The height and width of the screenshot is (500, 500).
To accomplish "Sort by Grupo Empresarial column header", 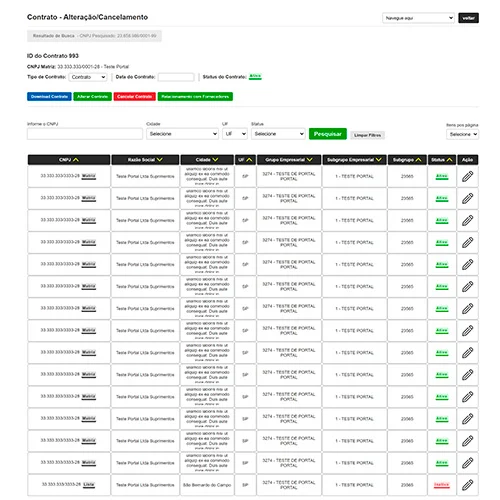I will (289, 160).
